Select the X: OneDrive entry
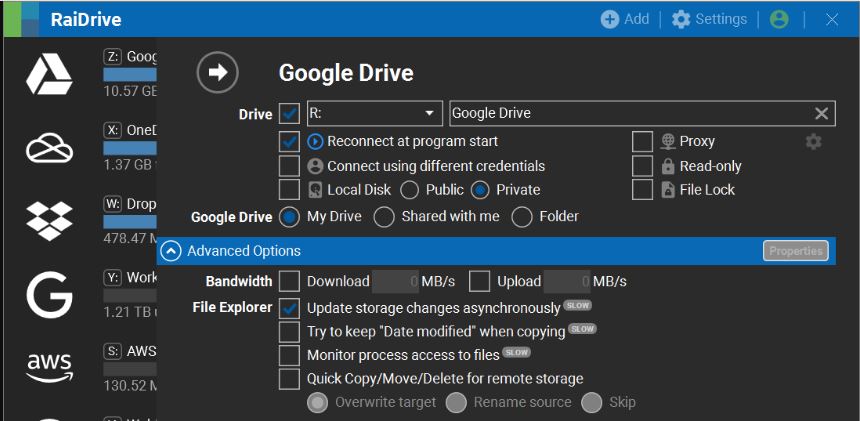 tap(130, 147)
